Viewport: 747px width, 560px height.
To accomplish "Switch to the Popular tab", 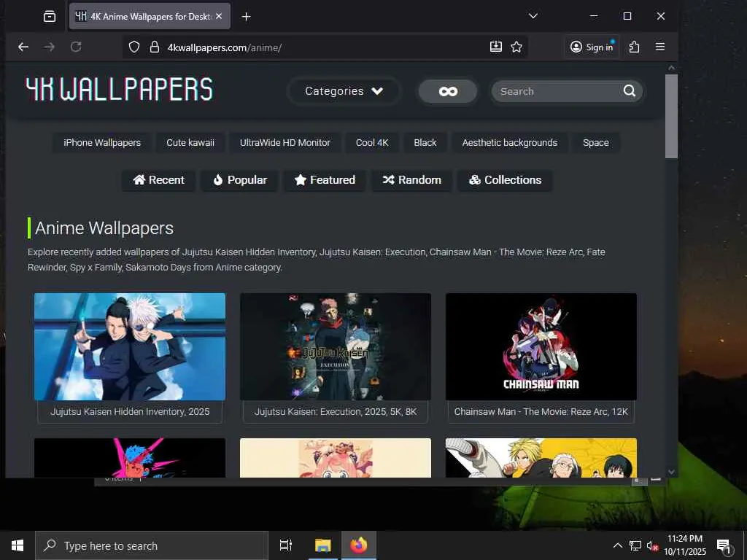I will [239, 180].
